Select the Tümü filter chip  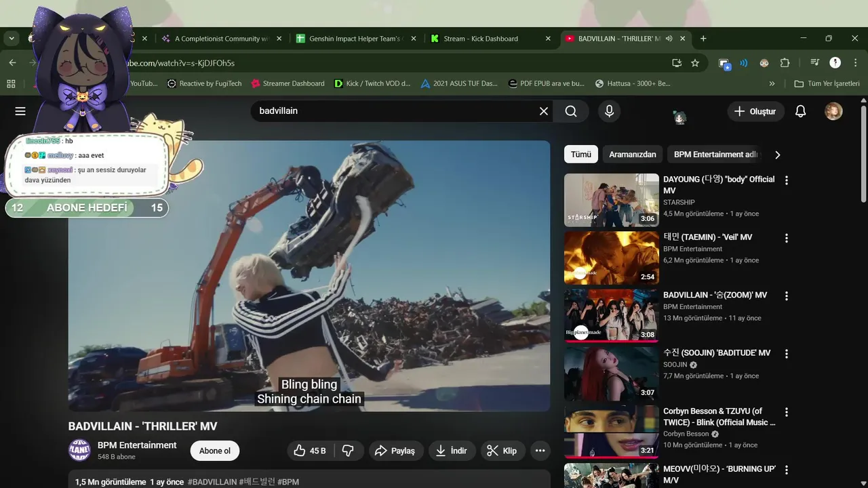pyautogui.click(x=580, y=155)
